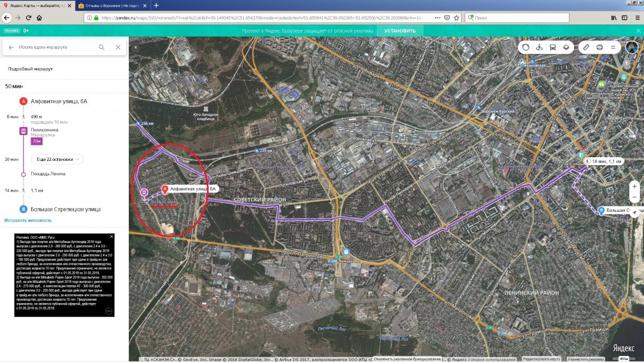The width and height of the screenshot is (644, 362).
Task: Open the Редактировать карту link
Action: click(541, 359)
